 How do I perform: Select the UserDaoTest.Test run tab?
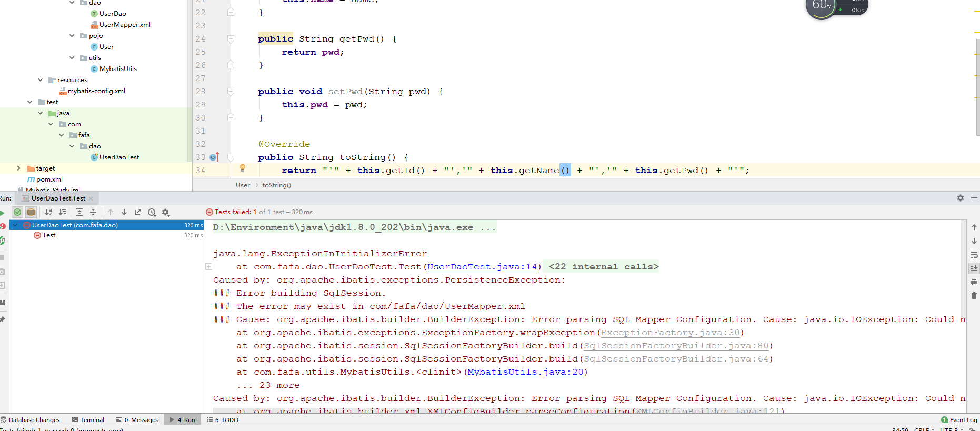point(58,198)
